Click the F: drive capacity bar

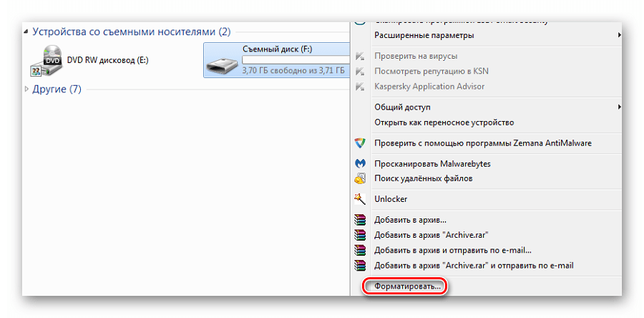(296, 60)
